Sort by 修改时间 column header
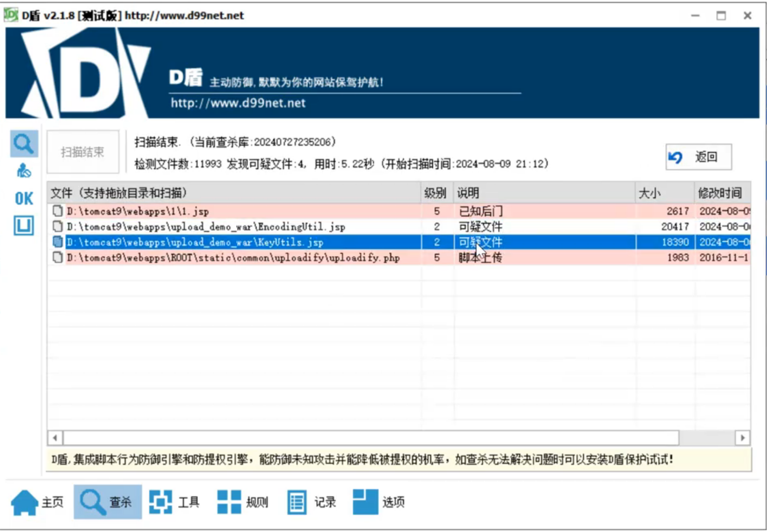 click(x=720, y=193)
